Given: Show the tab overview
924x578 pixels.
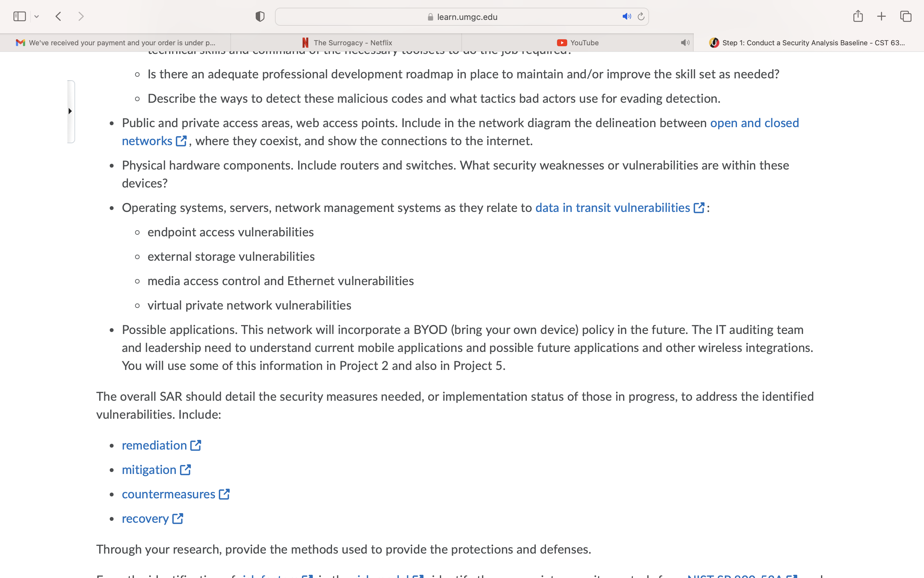Looking at the screenshot, I should point(906,16).
